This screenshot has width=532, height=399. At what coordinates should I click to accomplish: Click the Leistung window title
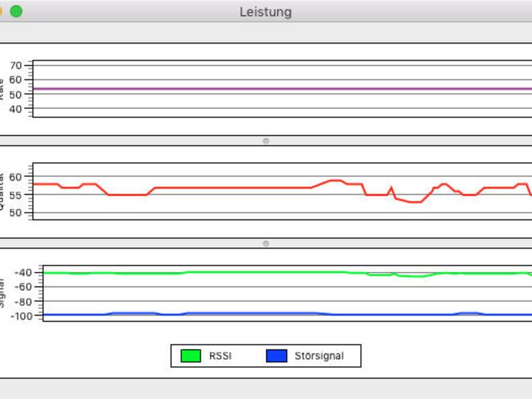pos(266,12)
